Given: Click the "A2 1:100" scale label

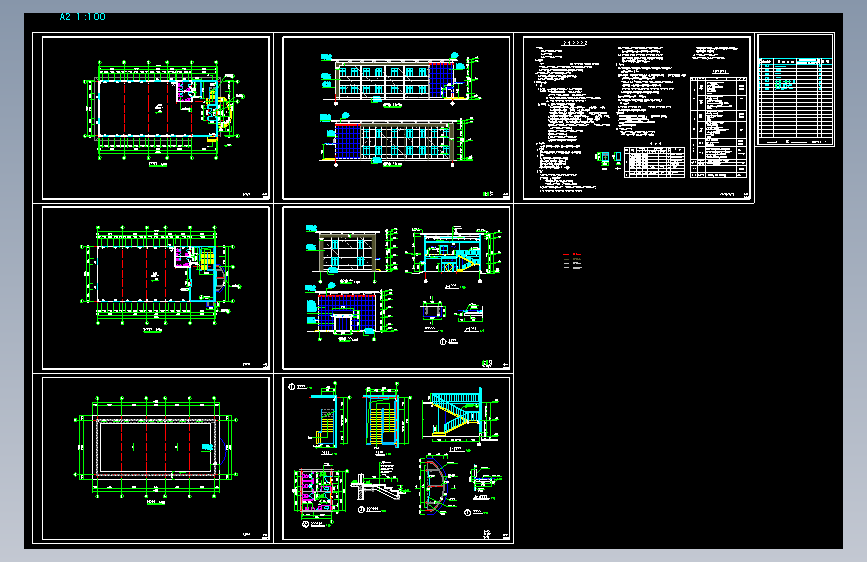Looking at the screenshot, I should click(x=82, y=17).
